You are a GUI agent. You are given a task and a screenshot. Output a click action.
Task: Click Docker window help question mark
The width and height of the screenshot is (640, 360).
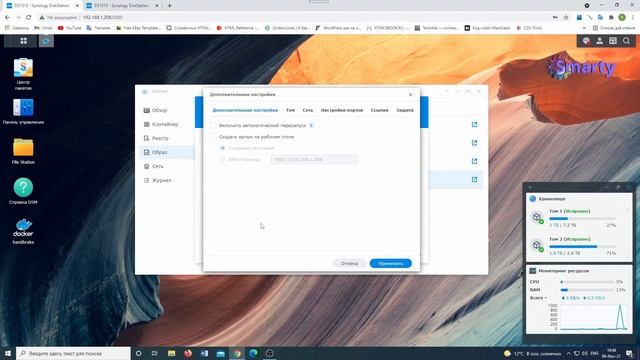point(447,91)
